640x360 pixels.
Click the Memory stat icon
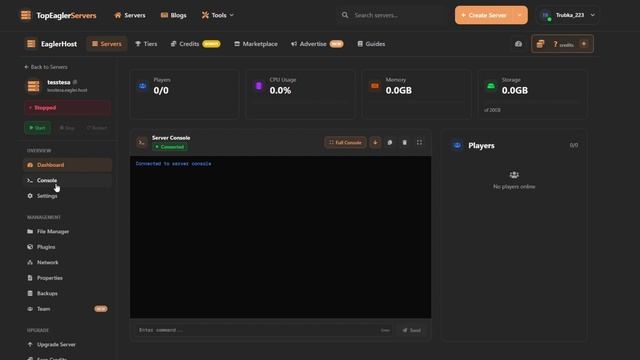point(375,86)
